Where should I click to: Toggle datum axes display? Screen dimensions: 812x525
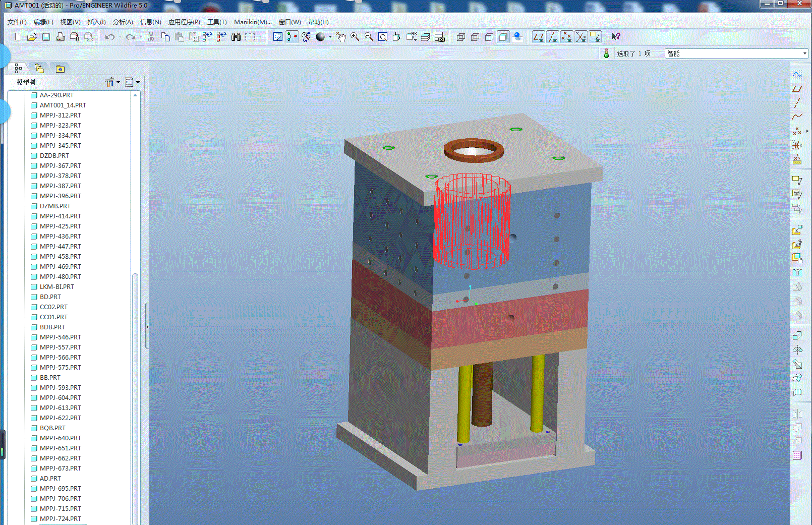552,37
